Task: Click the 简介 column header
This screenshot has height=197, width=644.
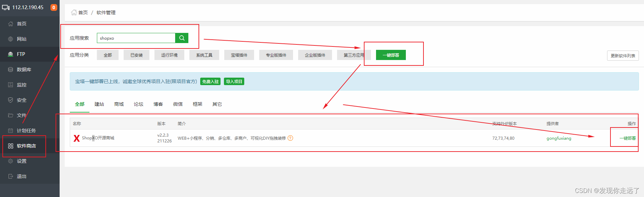Action: click(182, 123)
